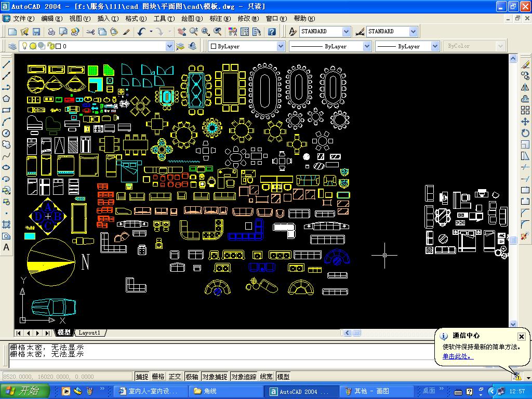This screenshot has width=532, height=399.
Task: Select the Move tool
Action: pos(525,122)
